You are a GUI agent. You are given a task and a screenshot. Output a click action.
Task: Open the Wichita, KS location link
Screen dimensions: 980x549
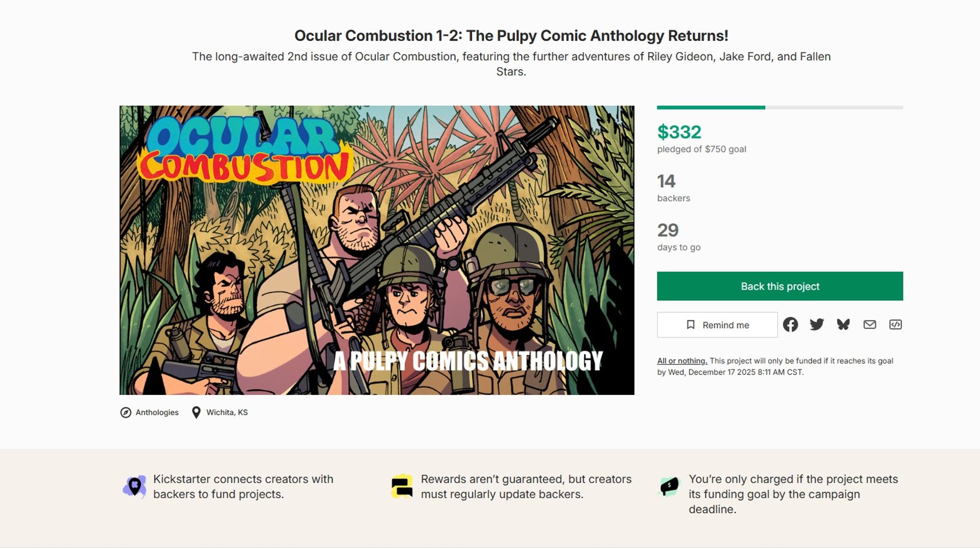coord(227,412)
